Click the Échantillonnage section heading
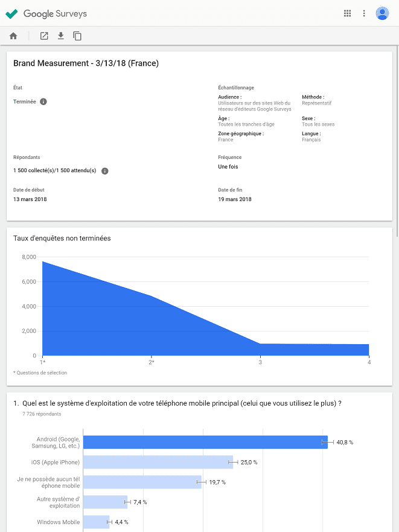The height and width of the screenshot is (532, 399). pyautogui.click(x=236, y=88)
